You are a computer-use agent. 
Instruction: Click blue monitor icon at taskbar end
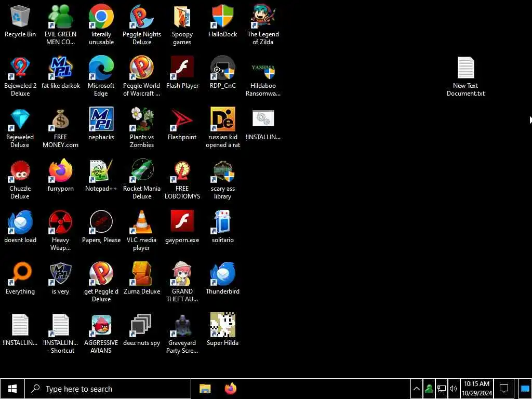525,389
